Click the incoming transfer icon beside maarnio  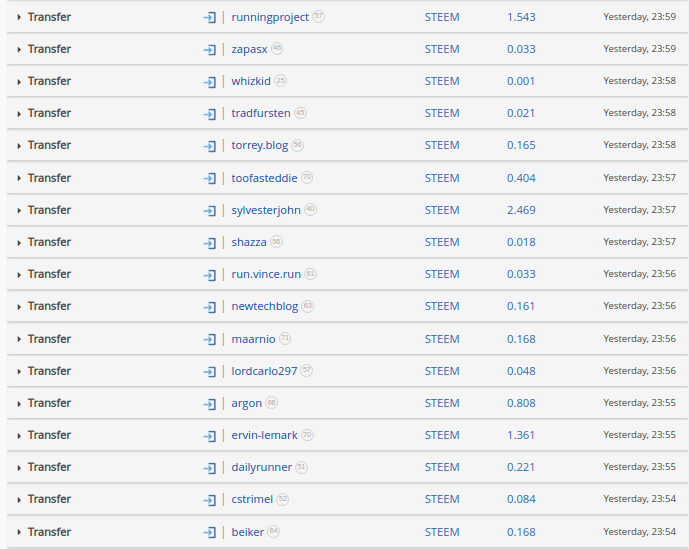click(210, 339)
